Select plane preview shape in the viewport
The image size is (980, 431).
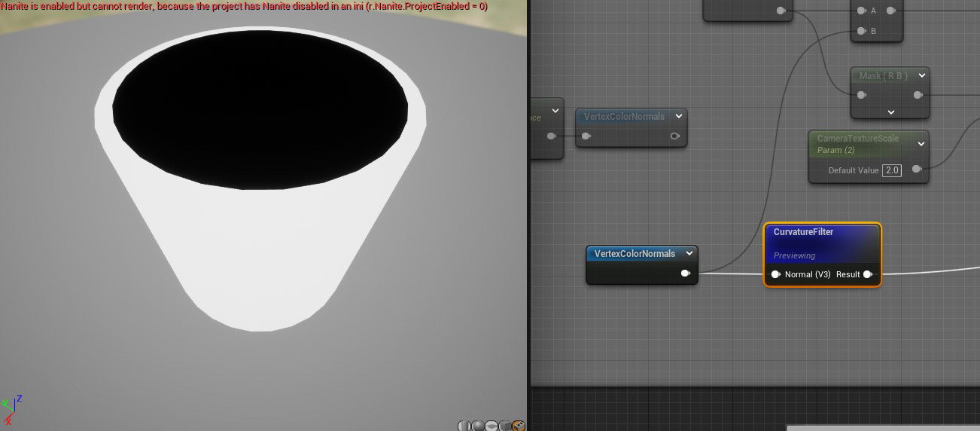492,426
